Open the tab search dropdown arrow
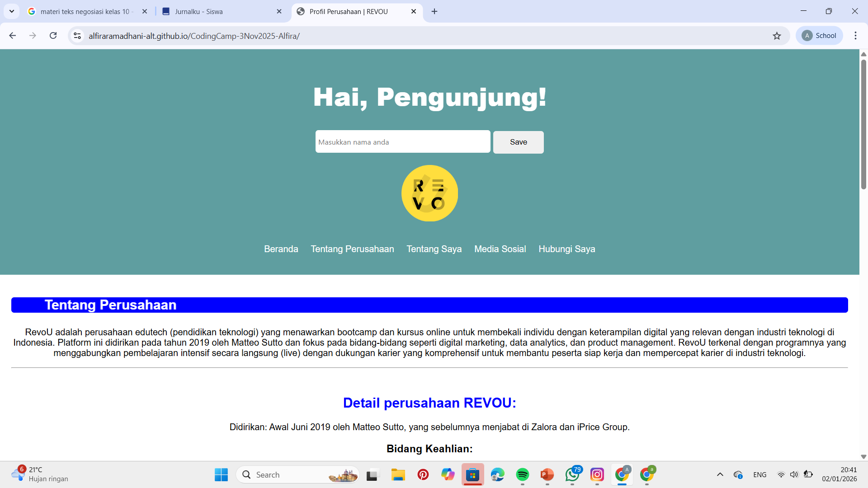The width and height of the screenshot is (868, 488). pos(11,11)
